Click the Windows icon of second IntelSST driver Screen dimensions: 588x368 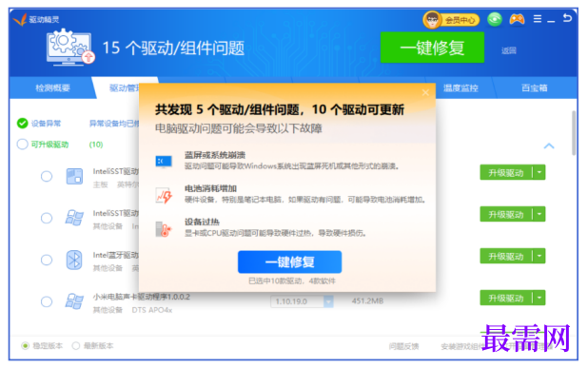(74, 218)
